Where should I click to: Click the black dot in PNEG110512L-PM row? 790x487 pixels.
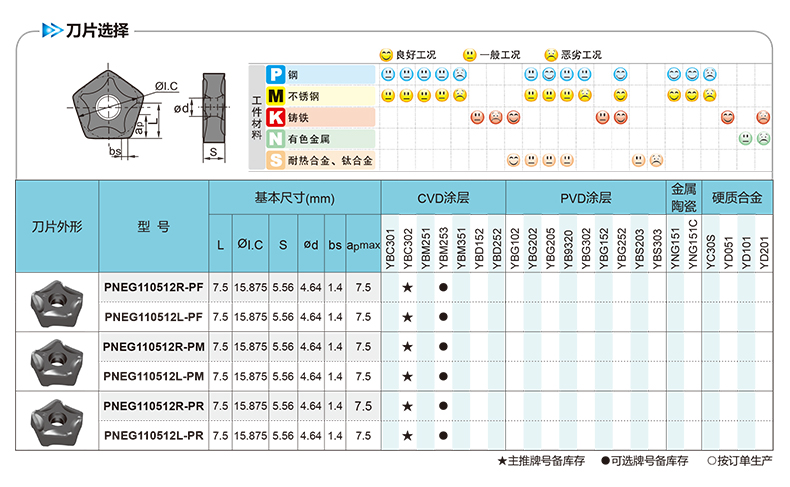click(x=443, y=376)
